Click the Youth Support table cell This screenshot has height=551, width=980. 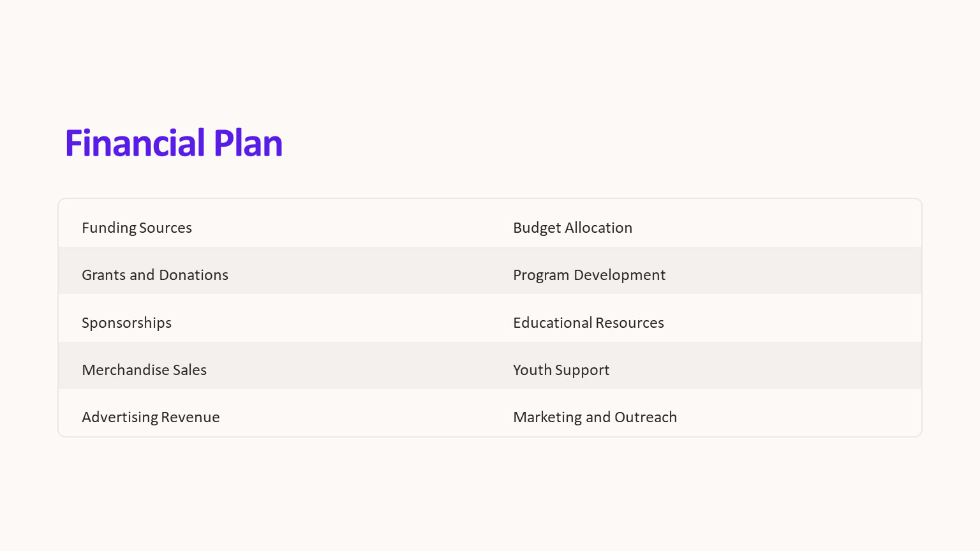(x=561, y=370)
